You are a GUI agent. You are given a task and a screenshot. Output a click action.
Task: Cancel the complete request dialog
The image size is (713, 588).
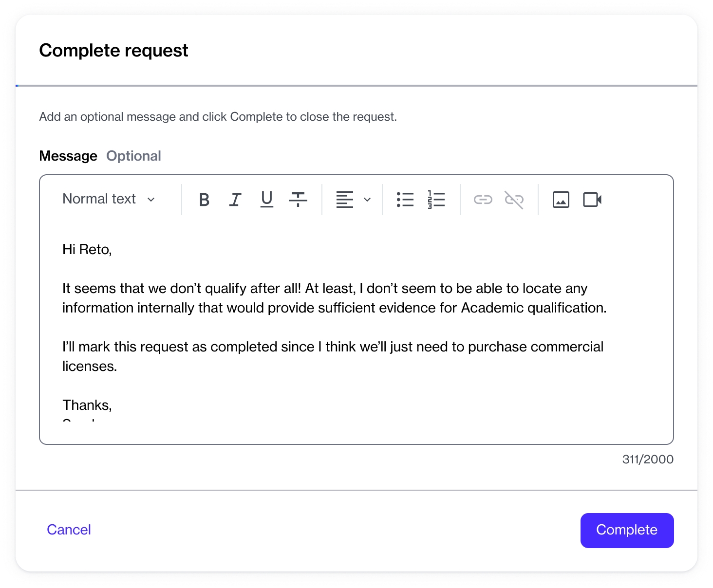(69, 530)
